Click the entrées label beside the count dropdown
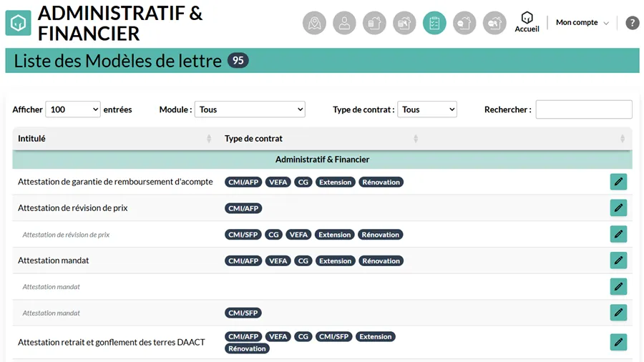Image resolution: width=644 pixels, height=362 pixels. [x=117, y=109]
